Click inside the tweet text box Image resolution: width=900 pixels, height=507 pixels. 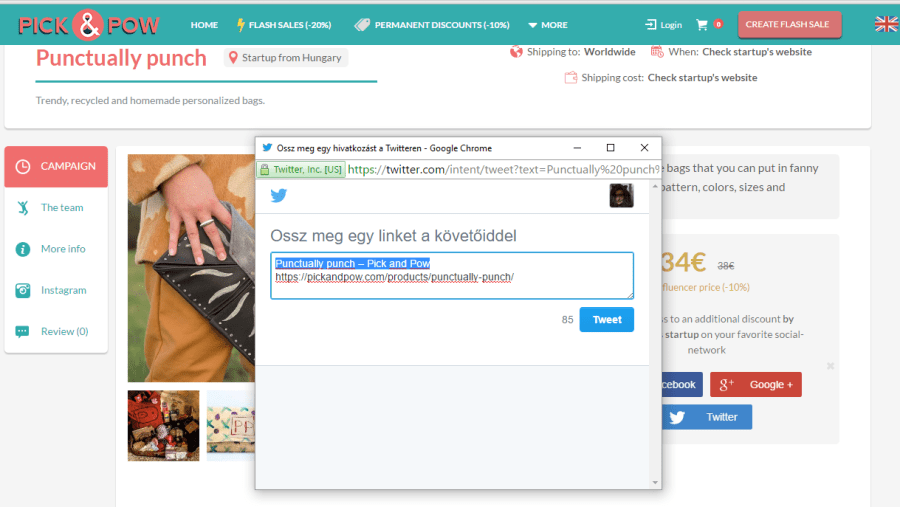point(451,276)
